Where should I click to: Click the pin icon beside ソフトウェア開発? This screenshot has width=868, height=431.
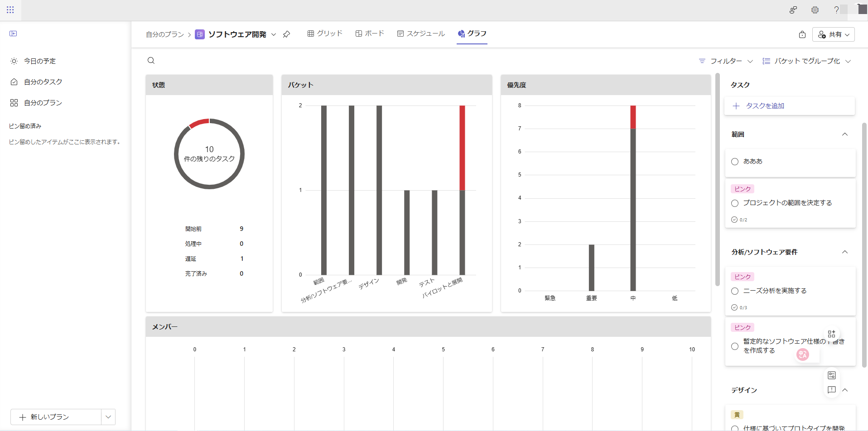[286, 34]
